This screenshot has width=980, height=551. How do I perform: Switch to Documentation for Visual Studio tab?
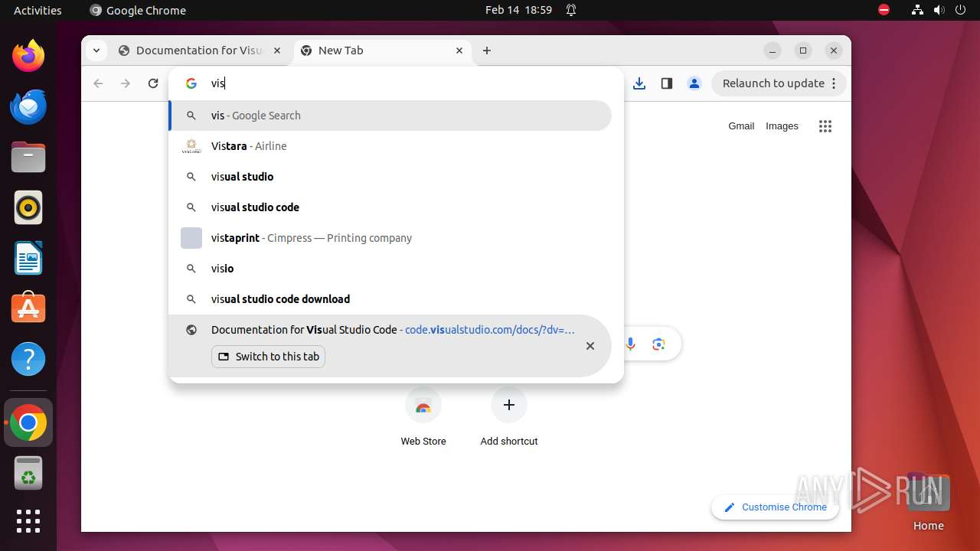click(x=200, y=51)
